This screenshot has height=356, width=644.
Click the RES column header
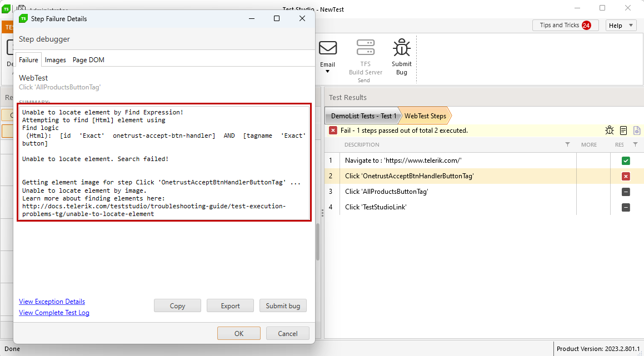click(x=620, y=144)
